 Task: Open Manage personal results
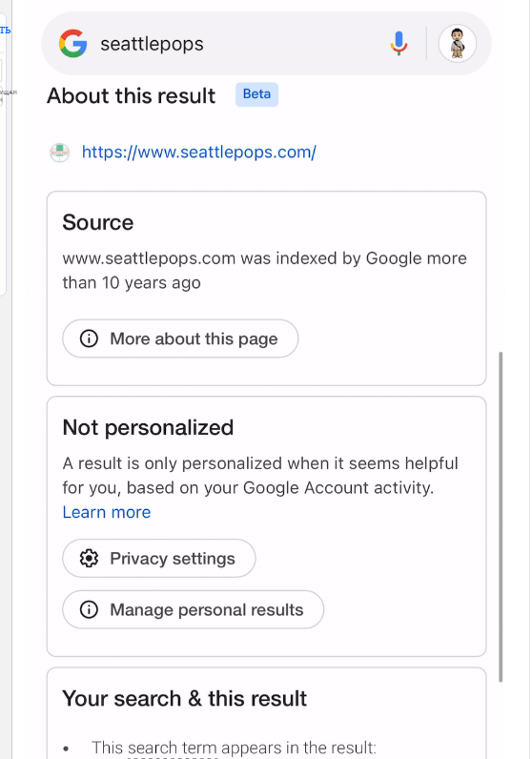tap(194, 610)
